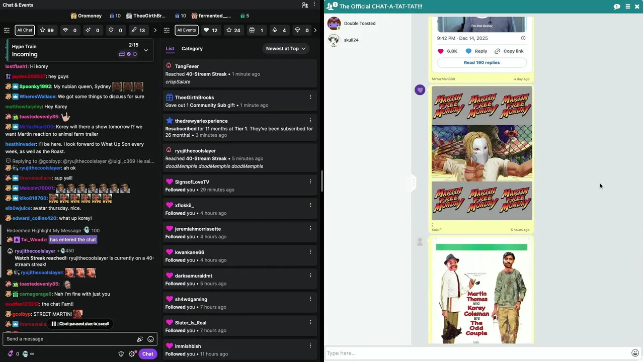Click the channel points skull icon

[x=25, y=353]
